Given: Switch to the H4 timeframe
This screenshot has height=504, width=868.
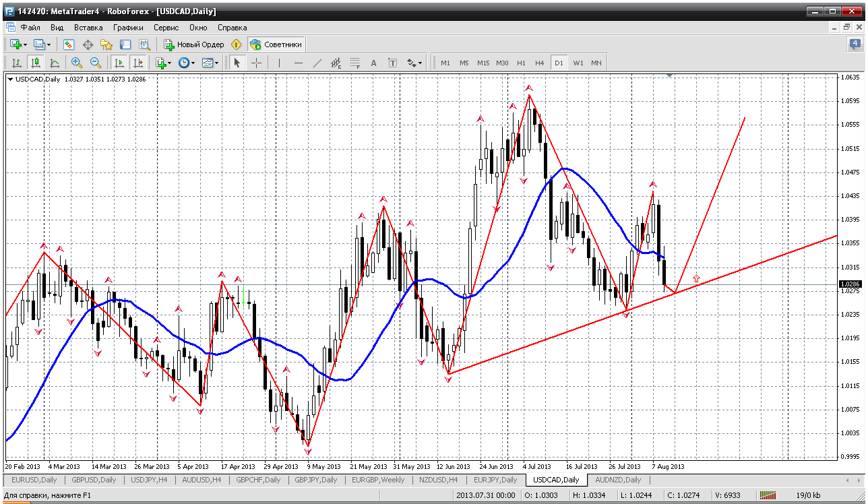Looking at the screenshot, I should coord(540,63).
